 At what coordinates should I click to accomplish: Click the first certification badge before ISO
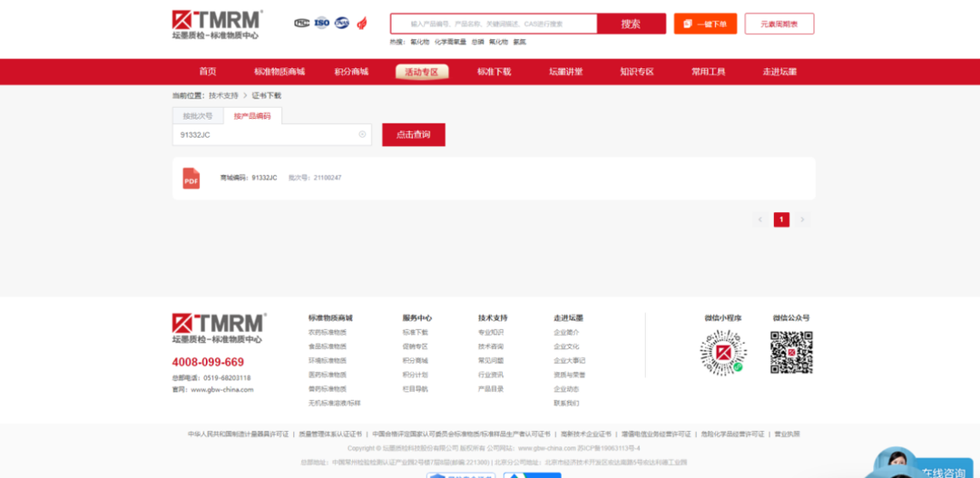point(302,23)
